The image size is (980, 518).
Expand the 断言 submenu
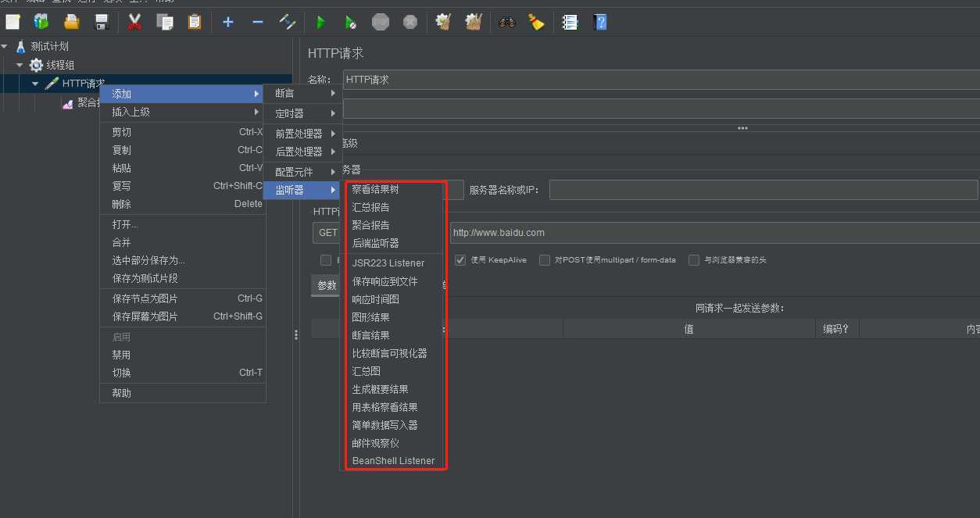[x=303, y=93]
